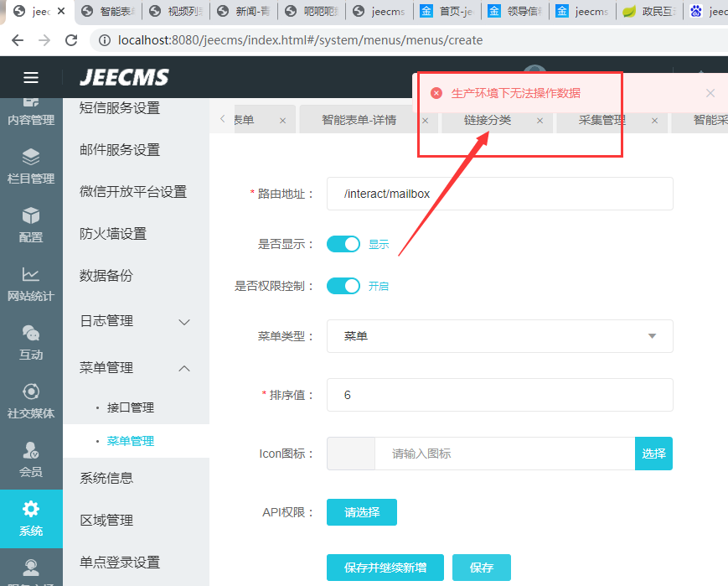Switch to the 智能表 browser tab

pos(109,11)
